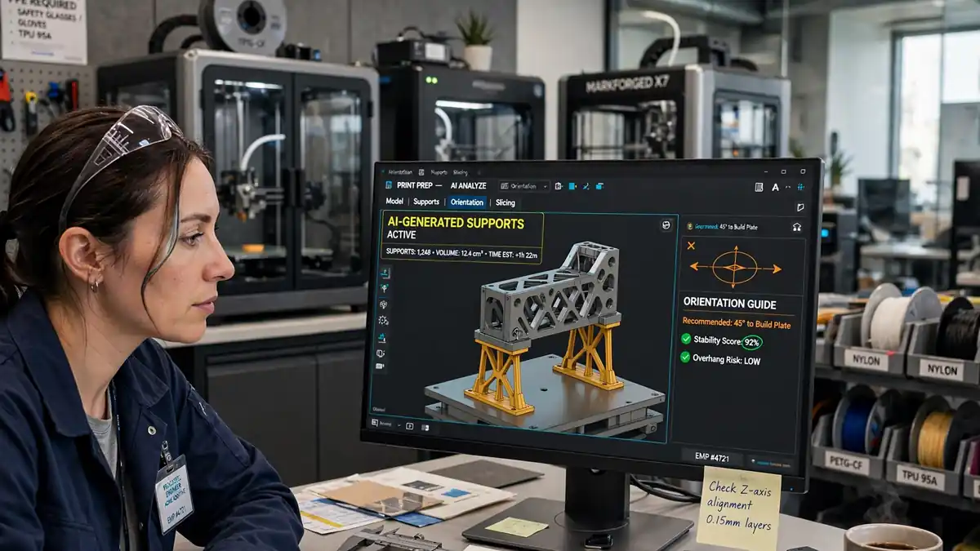Image resolution: width=980 pixels, height=551 pixels.
Task: Close the orientation gizmo with the orange X
Action: [x=691, y=245]
